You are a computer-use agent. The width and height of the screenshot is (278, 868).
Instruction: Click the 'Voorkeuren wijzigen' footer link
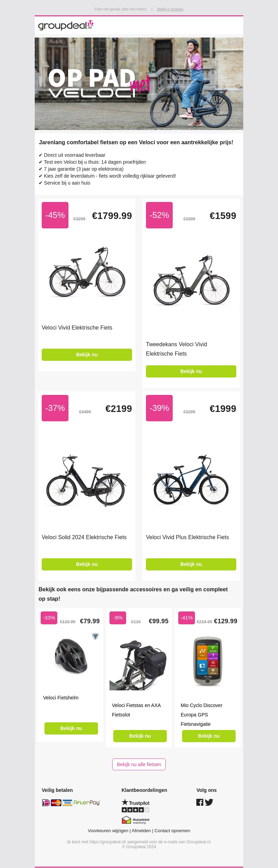108,830
